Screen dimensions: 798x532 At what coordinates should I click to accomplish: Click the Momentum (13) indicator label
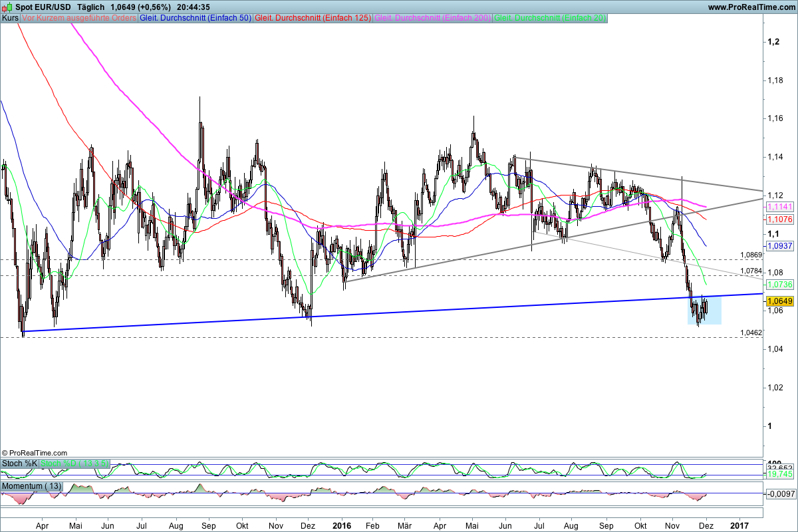tap(33, 487)
